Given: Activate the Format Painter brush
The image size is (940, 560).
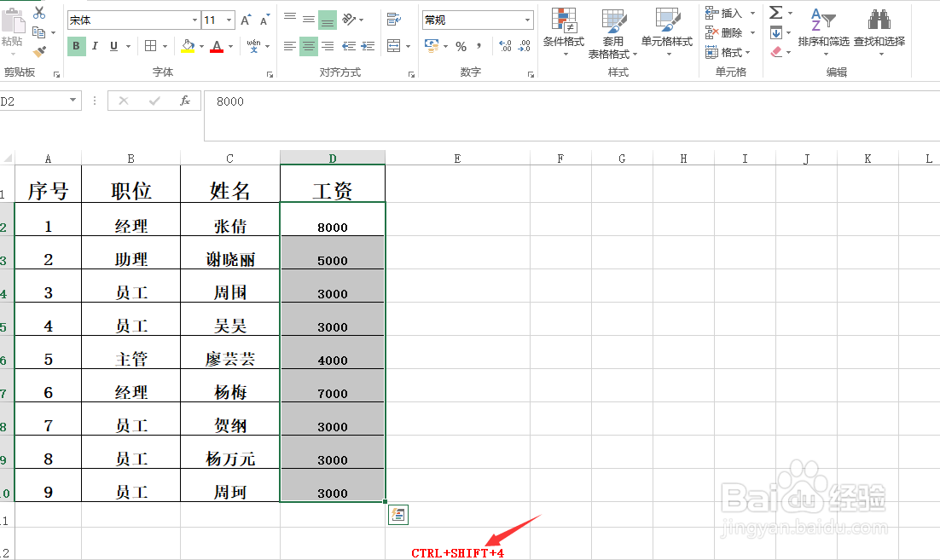Looking at the screenshot, I should click(x=39, y=52).
